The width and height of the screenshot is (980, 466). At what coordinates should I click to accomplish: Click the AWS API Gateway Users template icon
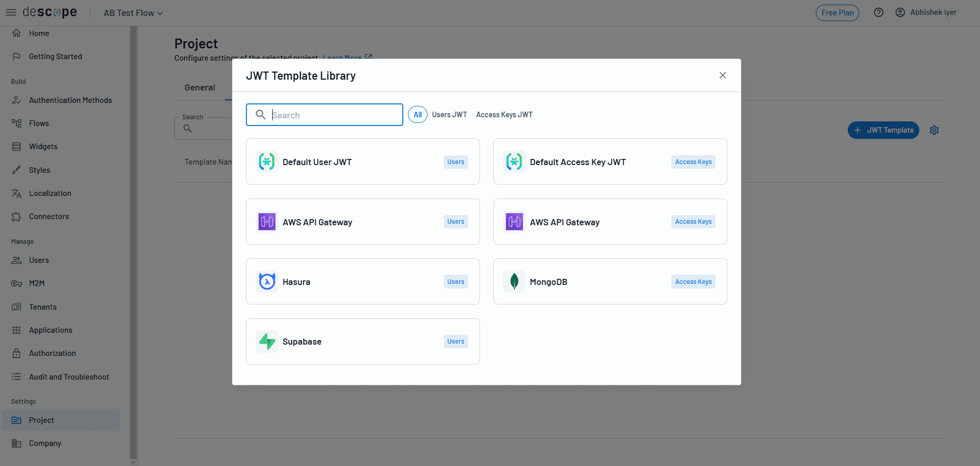coord(266,222)
